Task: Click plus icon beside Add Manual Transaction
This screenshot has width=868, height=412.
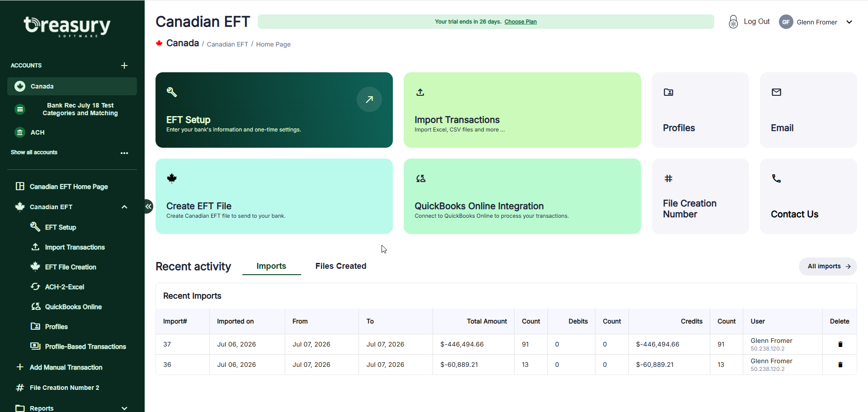Action: click(20, 367)
